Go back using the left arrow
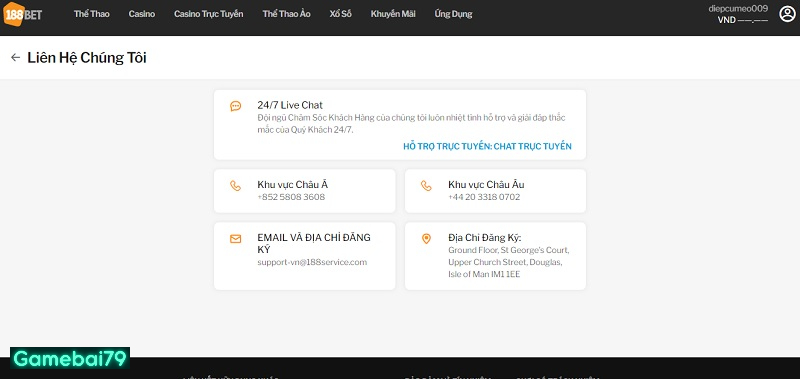 [x=15, y=58]
